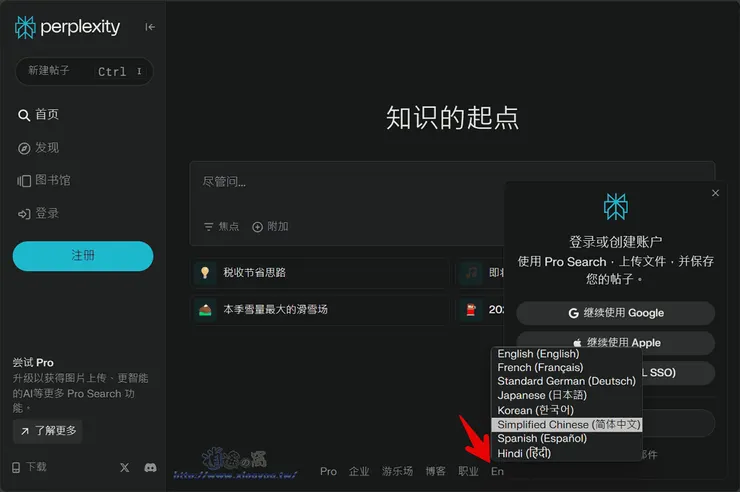Click the music note suggestion icon
740x492 pixels.
[x=471, y=273]
